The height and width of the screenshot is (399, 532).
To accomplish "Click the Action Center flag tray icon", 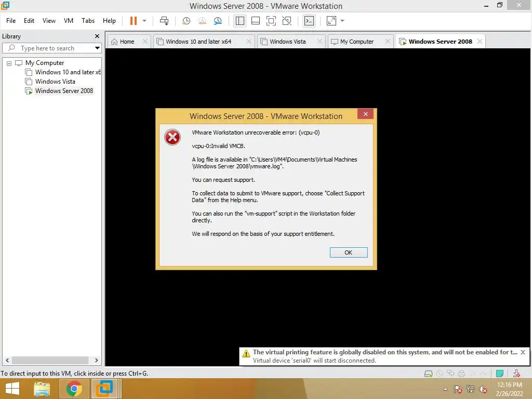I will coord(458,389).
